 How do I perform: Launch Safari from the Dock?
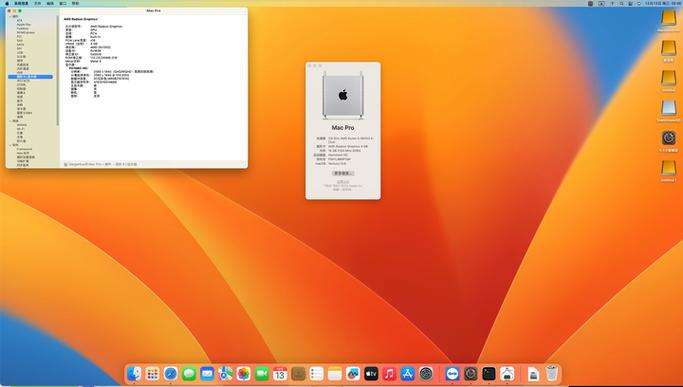170,373
